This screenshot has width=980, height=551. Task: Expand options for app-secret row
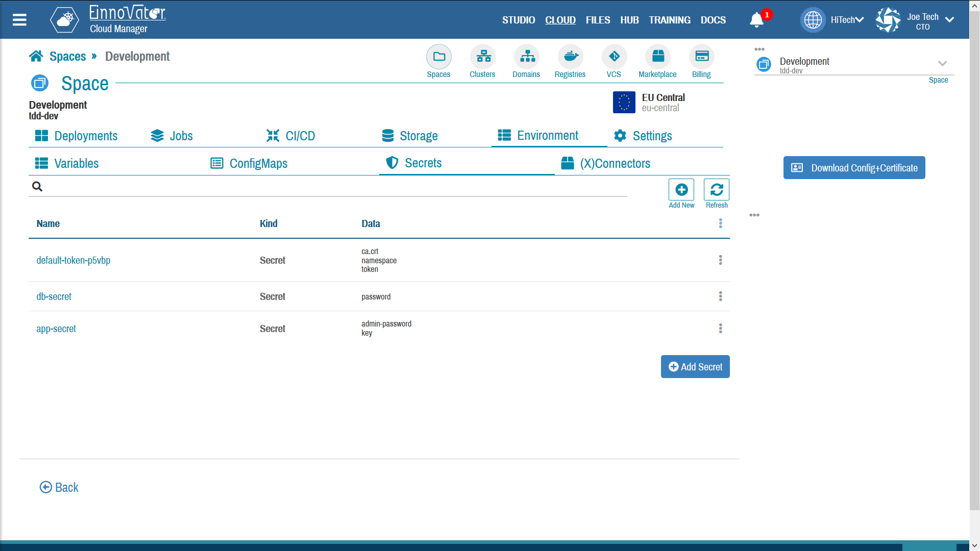click(x=720, y=329)
